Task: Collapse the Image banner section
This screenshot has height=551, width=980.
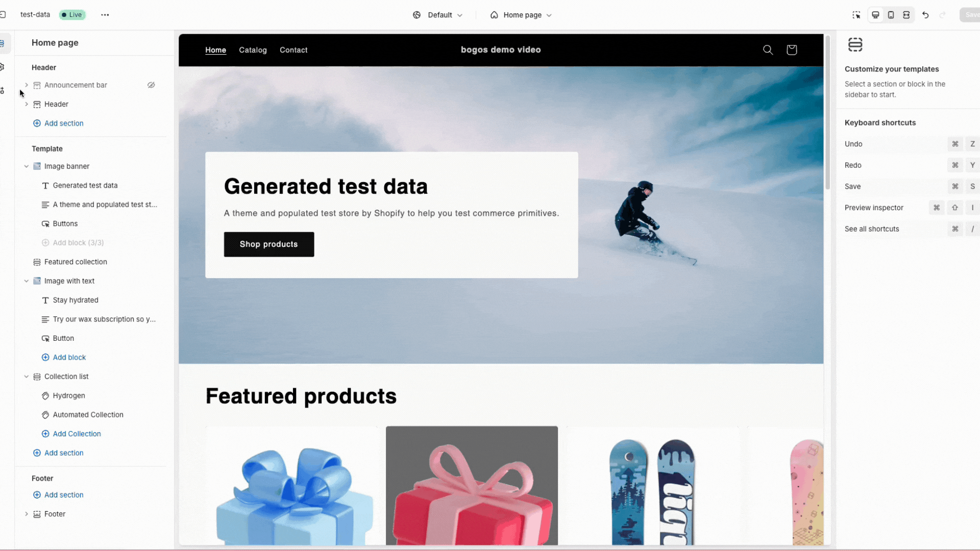Action: click(27, 166)
